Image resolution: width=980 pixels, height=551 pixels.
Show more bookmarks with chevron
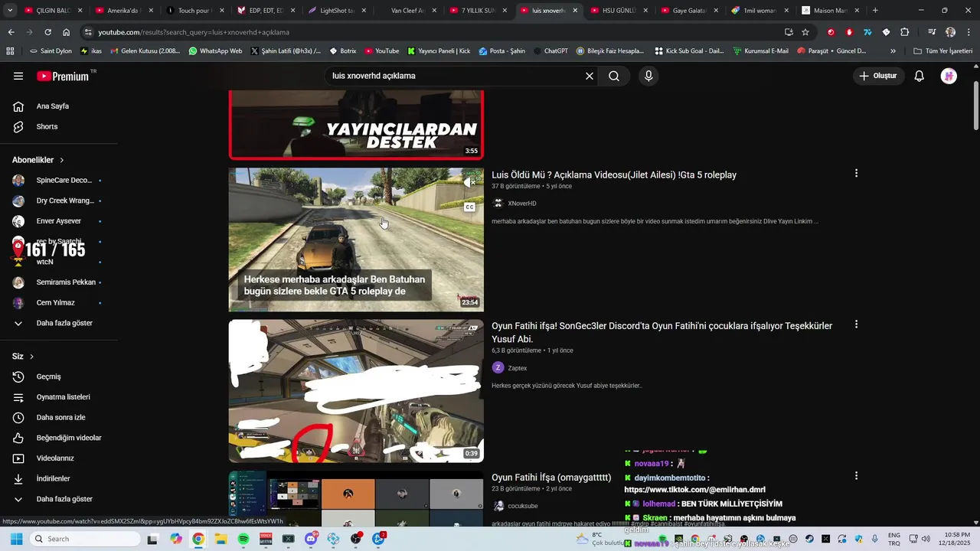pos(893,51)
